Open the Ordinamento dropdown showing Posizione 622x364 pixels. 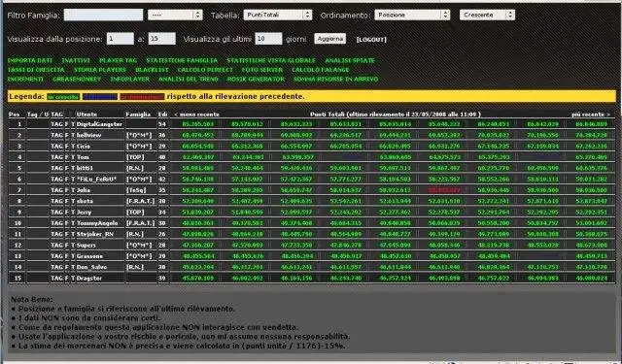coord(412,16)
